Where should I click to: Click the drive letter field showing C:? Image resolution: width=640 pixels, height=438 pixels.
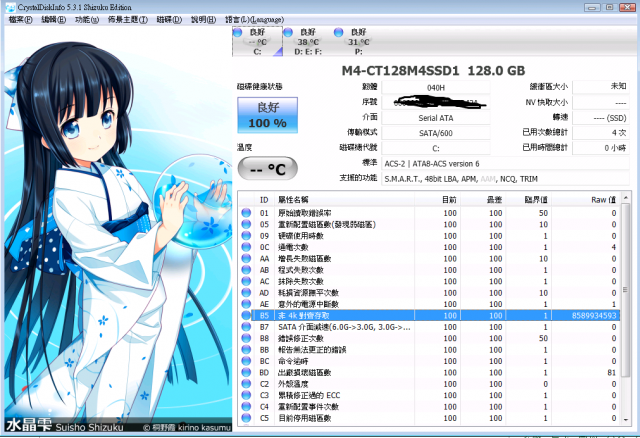(x=436, y=148)
